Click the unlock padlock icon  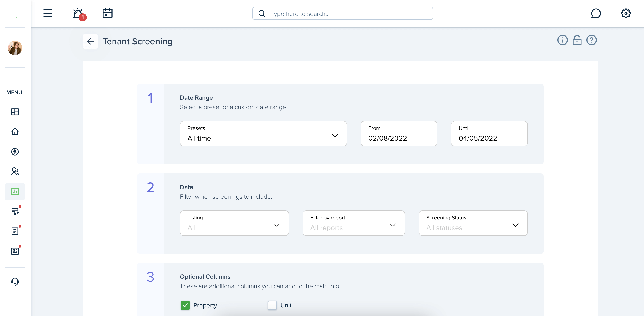click(577, 40)
